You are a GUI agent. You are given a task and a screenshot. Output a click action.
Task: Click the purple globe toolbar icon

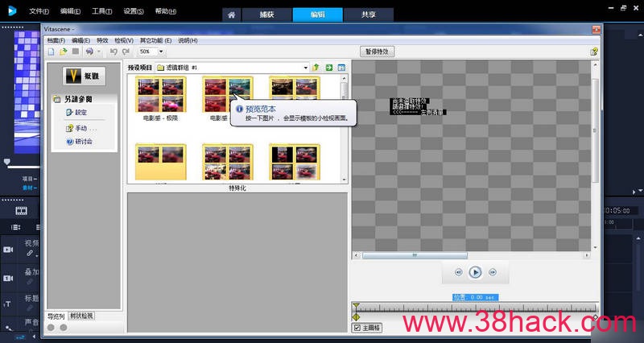point(89,52)
